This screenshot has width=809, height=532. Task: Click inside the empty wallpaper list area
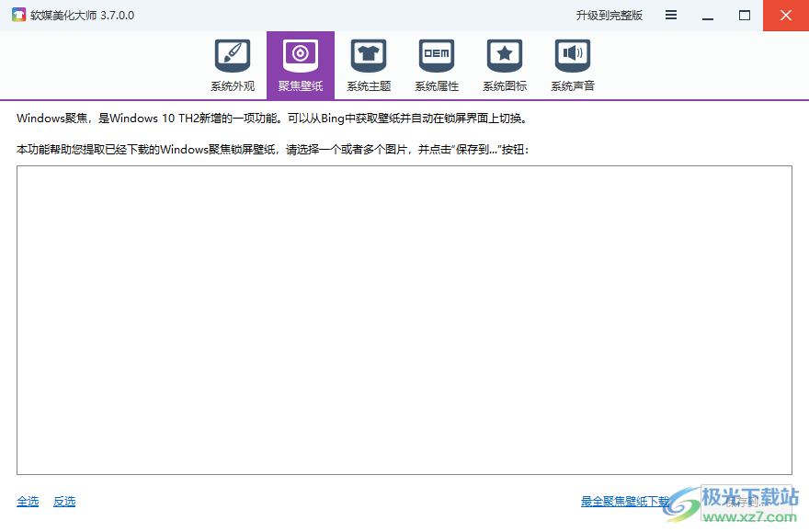(404, 320)
